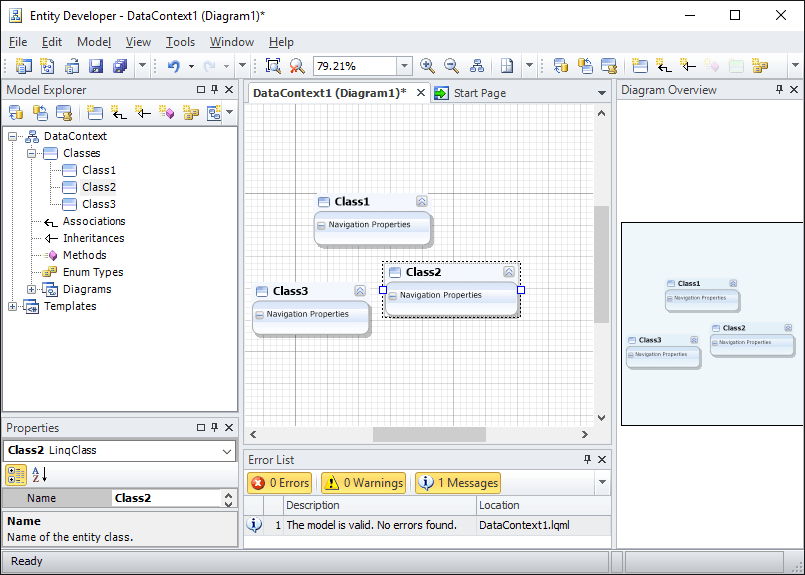The height and width of the screenshot is (575, 805).
Task: Sort properties alphabetically with the A-Z icon
Action: coord(39,475)
